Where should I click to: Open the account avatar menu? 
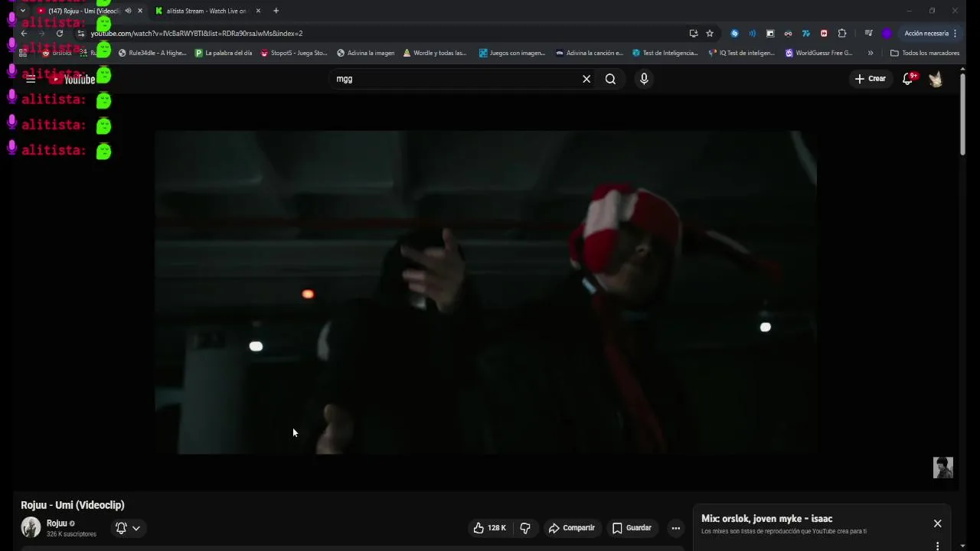point(936,79)
